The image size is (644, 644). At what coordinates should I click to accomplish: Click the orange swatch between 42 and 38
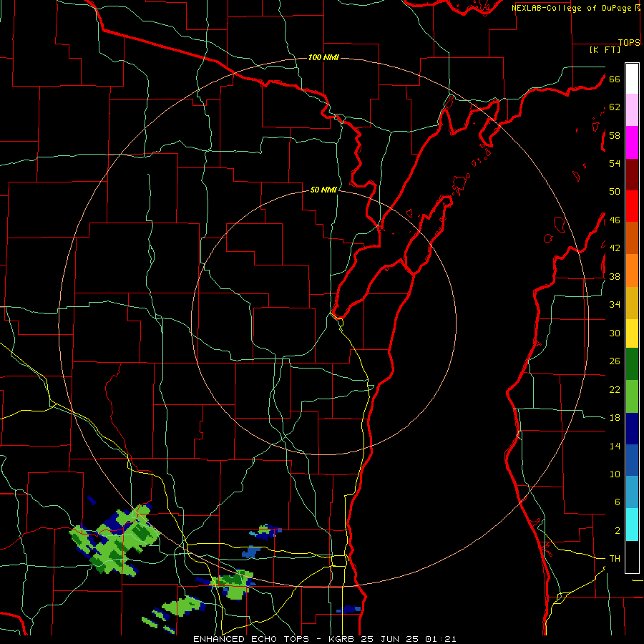point(632,270)
